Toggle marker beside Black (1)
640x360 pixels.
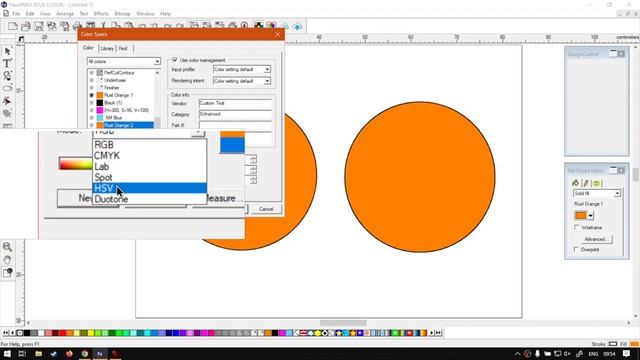point(91,102)
